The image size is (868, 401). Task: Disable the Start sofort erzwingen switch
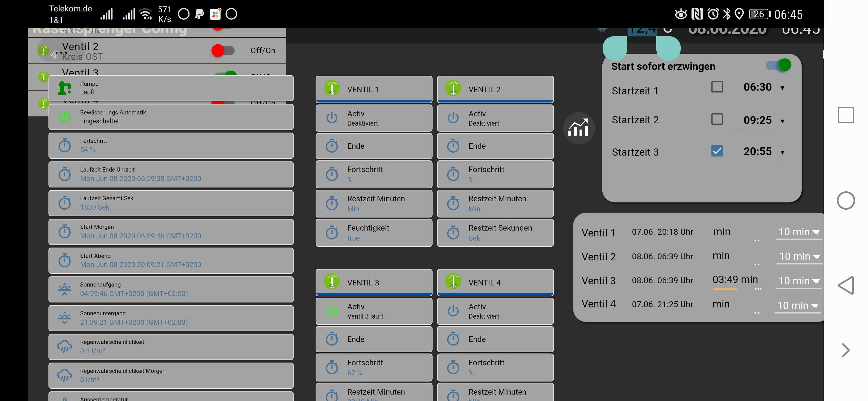[x=778, y=65]
